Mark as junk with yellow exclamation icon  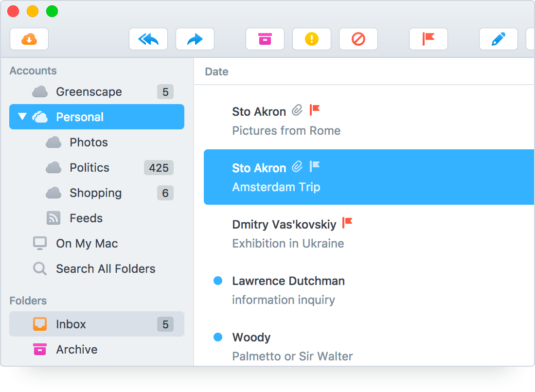(312, 39)
